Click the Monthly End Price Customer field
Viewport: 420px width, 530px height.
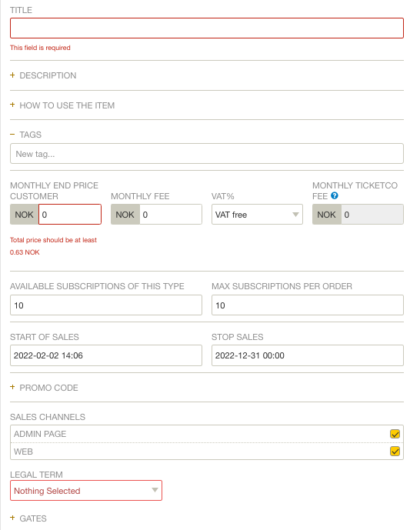coord(70,215)
